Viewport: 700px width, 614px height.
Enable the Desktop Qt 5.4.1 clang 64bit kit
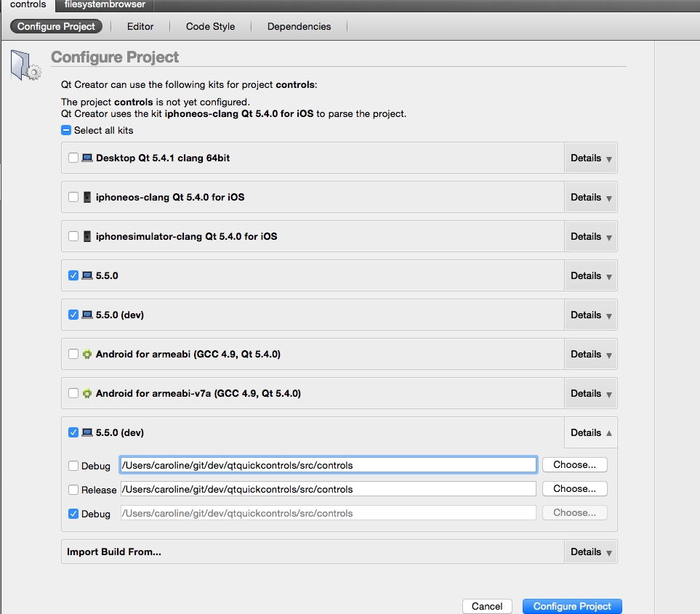click(x=73, y=158)
